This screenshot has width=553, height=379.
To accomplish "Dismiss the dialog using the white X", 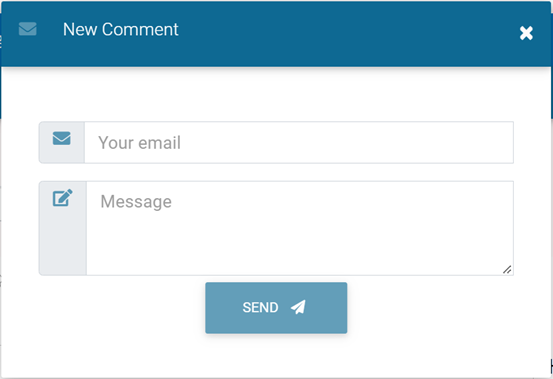I will [526, 33].
